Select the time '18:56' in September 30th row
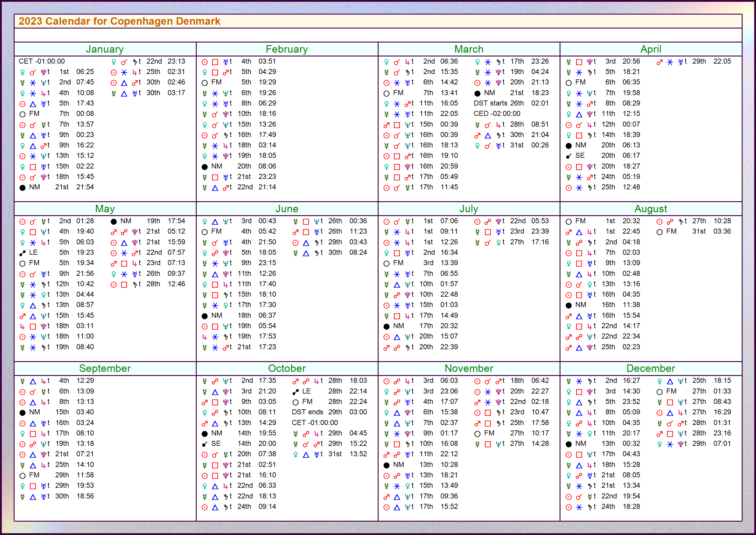Image resolution: width=756 pixels, height=535 pixels. tap(85, 496)
